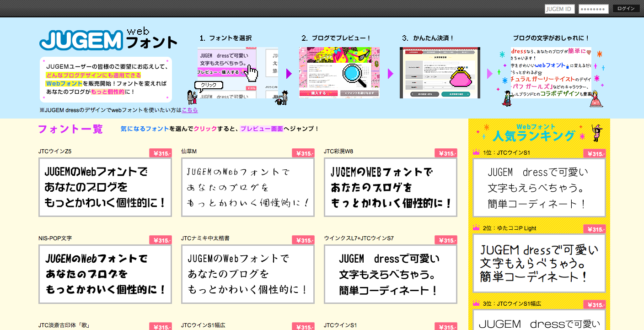Select the JTCナミキ中太楷書 font preview card
This screenshot has height=330, width=644.
(x=248, y=274)
